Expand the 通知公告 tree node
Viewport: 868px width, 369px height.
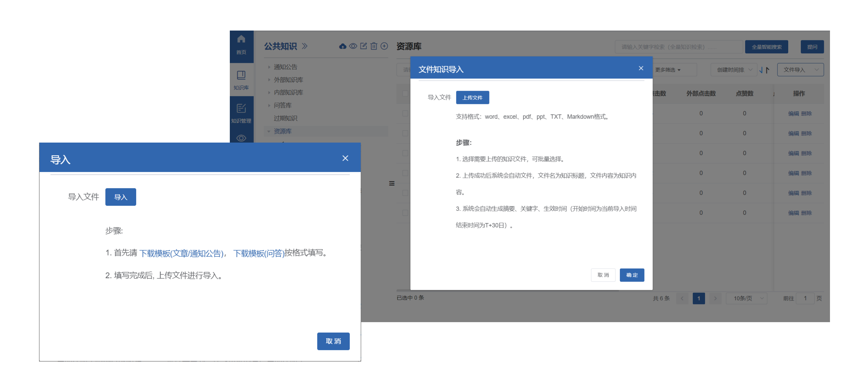coord(269,67)
